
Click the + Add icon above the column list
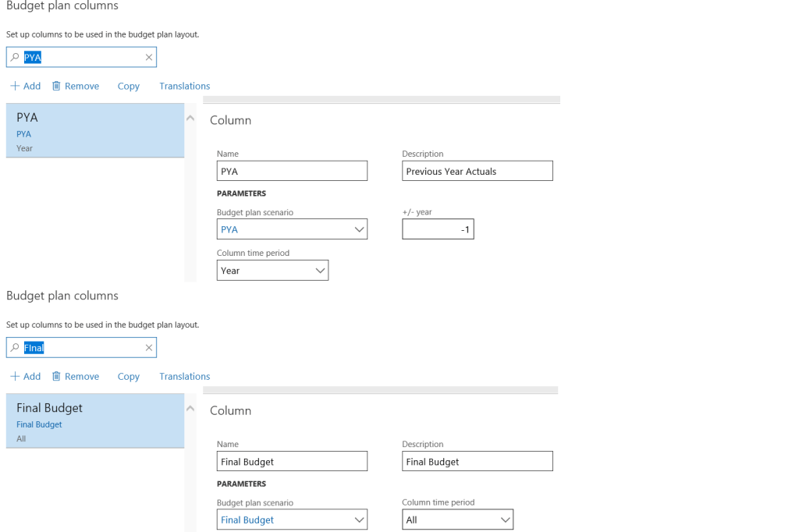14,86
